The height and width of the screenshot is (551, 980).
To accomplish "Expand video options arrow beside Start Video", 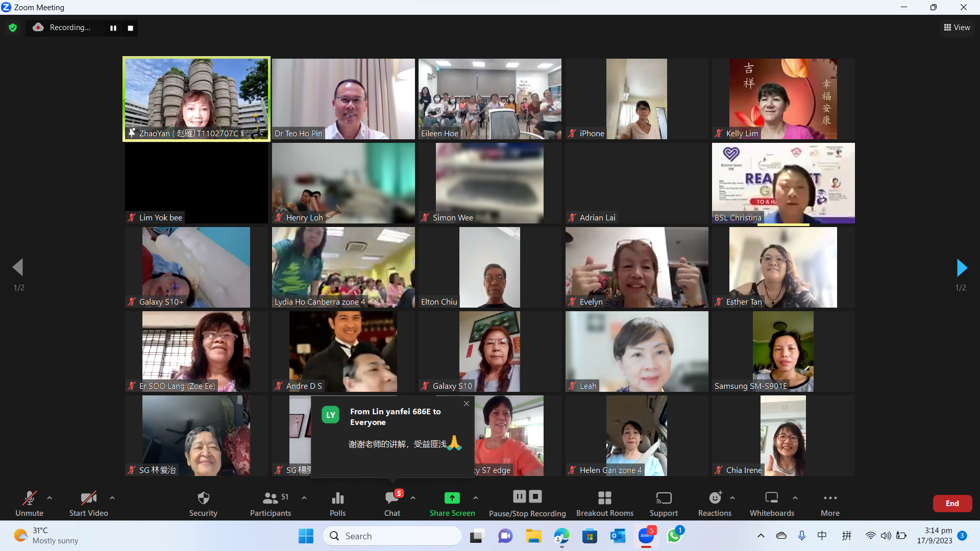I will tap(112, 498).
